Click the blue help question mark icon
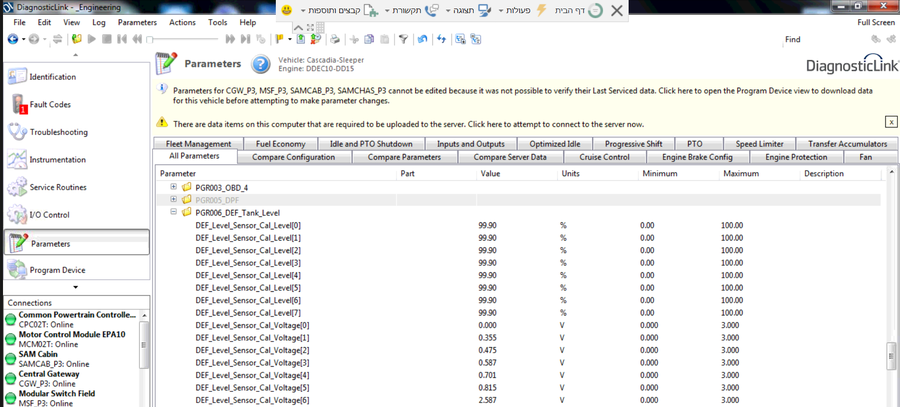 tap(261, 64)
